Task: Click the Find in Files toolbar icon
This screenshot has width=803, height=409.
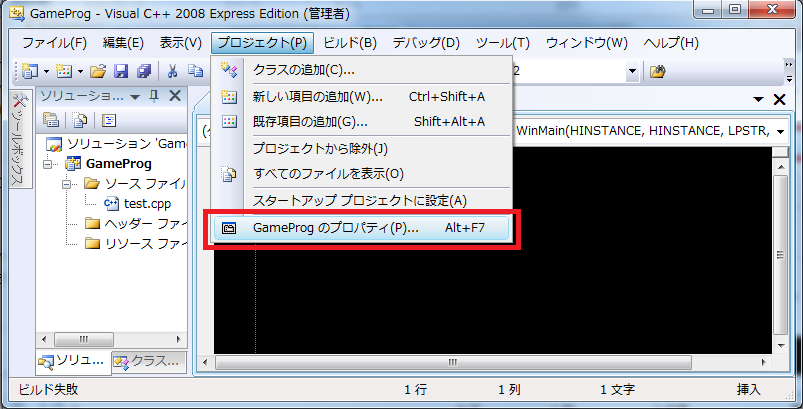Action: pyautogui.click(x=657, y=72)
